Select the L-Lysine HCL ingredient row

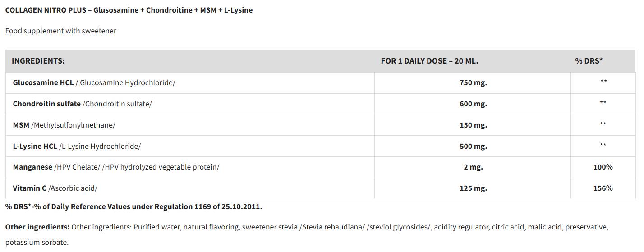coord(321,147)
